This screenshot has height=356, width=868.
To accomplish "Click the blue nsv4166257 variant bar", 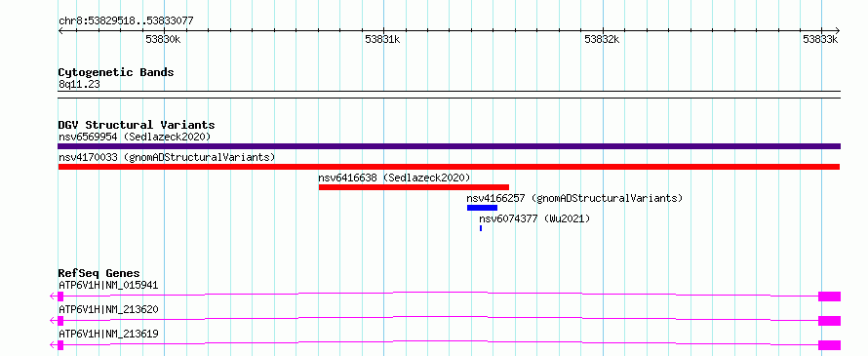I will (482, 208).
